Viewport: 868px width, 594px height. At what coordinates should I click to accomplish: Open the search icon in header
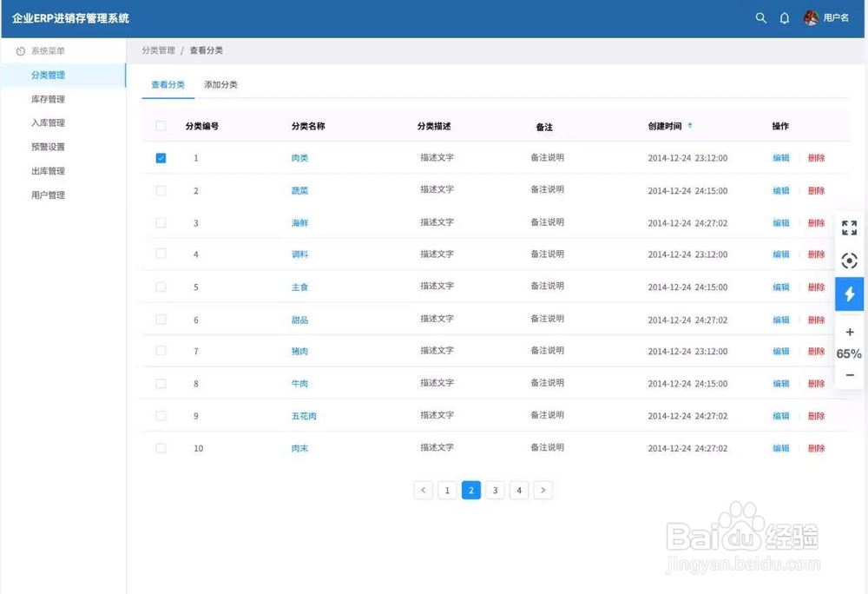point(761,18)
